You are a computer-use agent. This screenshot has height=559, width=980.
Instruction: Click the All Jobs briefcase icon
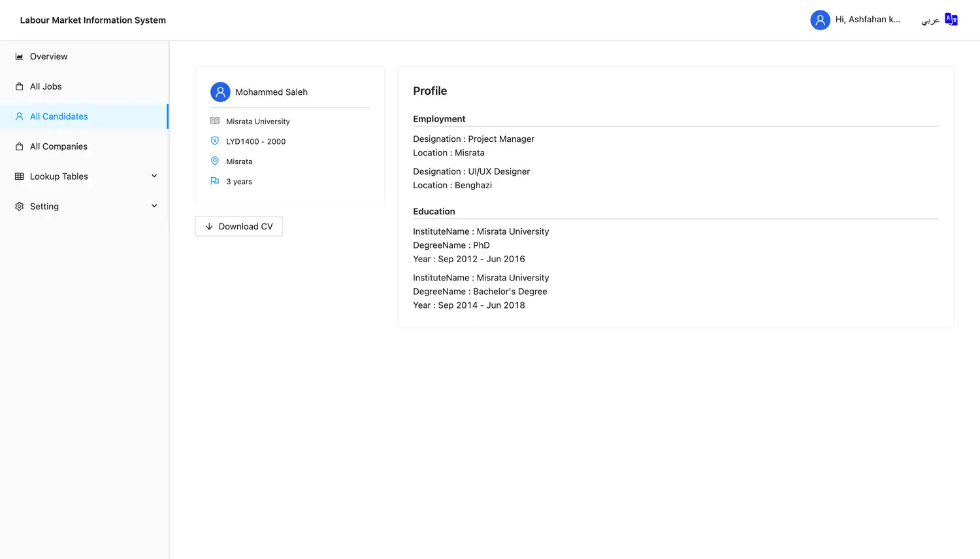[19, 86]
